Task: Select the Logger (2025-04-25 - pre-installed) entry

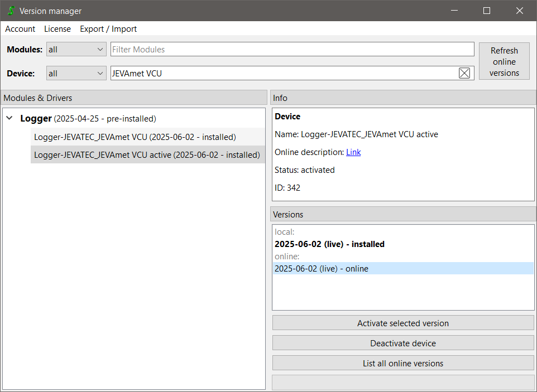Action: coord(88,118)
